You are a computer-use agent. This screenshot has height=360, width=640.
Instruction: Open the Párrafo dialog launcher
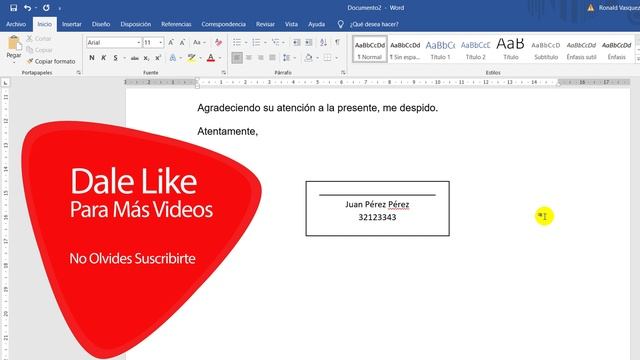pyautogui.click(x=343, y=73)
